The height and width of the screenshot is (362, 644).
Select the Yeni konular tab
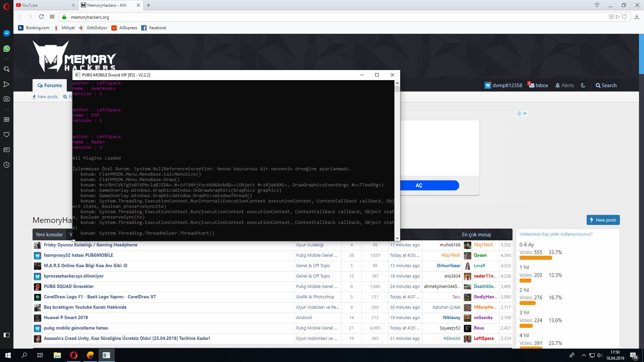point(49,235)
